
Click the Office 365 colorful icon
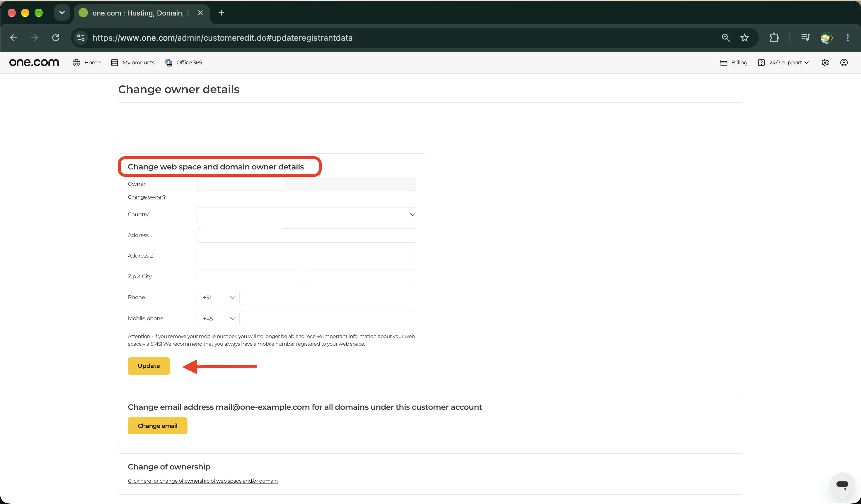pyautogui.click(x=168, y=62)
